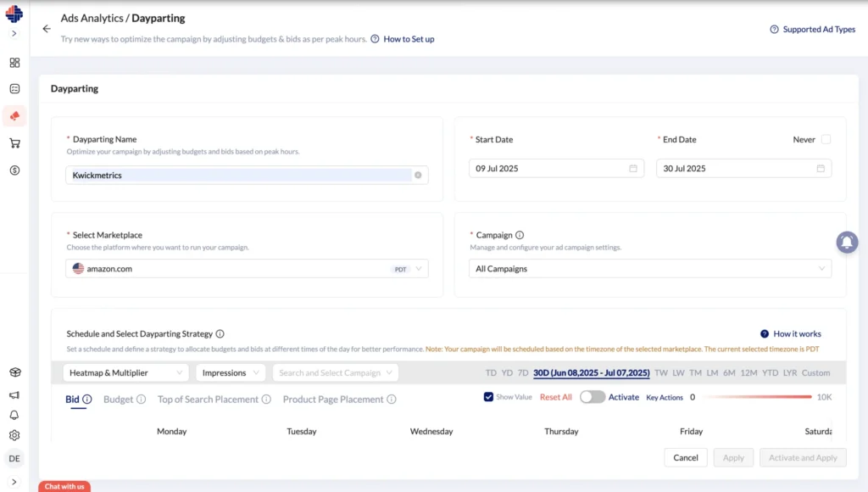Clear the Dayparting Name field
The height and width of the screenshot is (492, 868).
(418, 175)
